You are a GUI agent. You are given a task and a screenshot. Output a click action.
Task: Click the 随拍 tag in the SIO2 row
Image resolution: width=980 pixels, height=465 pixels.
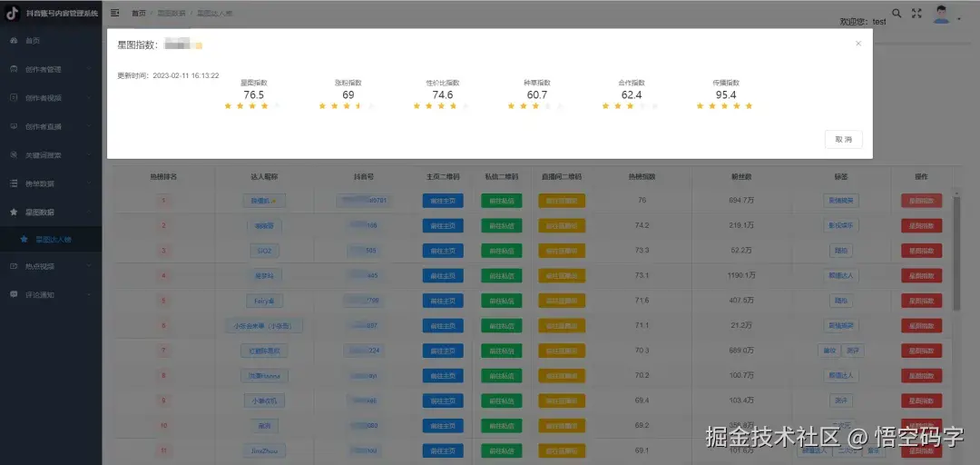(x=840, y=251)
